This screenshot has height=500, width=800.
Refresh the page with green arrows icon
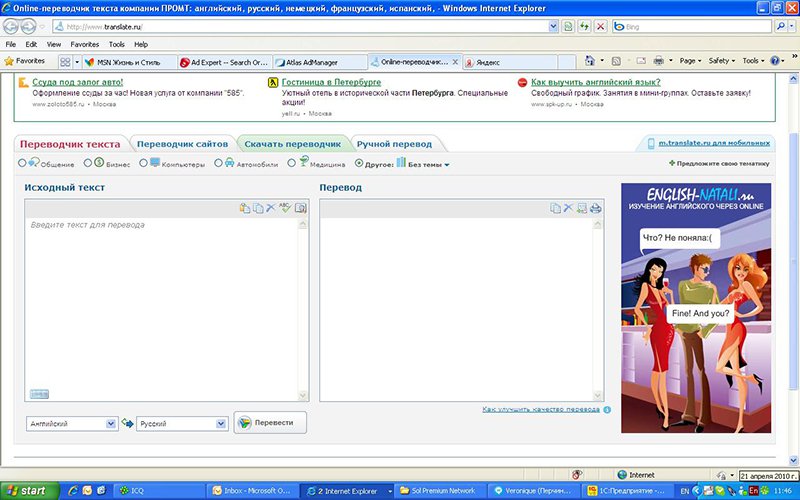point(584,27)
